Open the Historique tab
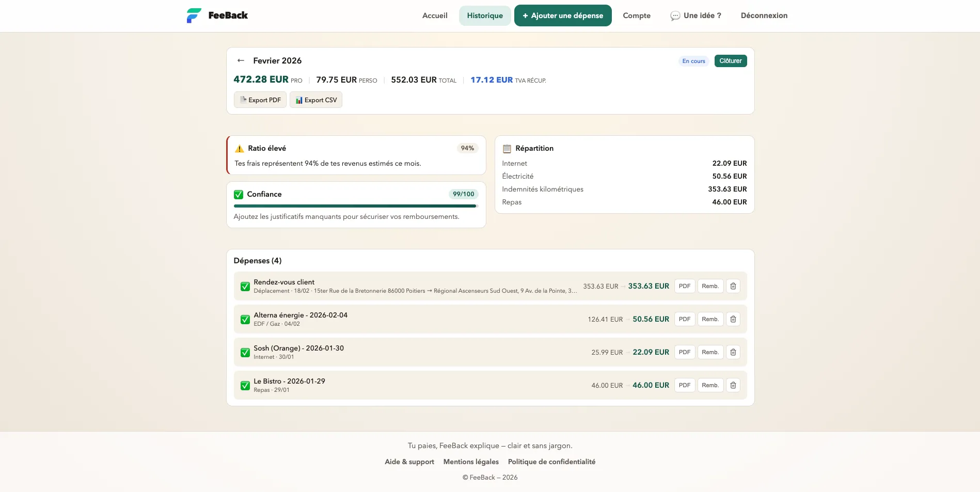Image resolution: width=980 pixels, height=492 pixels. coord(484,15)
